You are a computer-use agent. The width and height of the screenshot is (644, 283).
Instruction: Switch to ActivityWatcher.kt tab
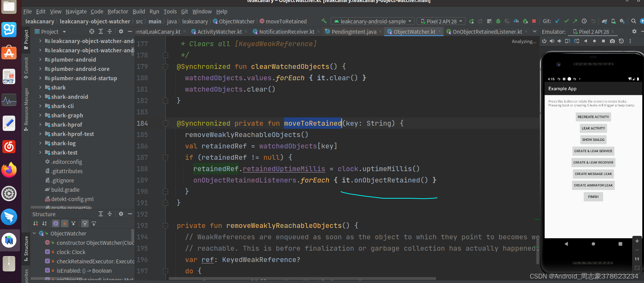click(x=219, y=32)
